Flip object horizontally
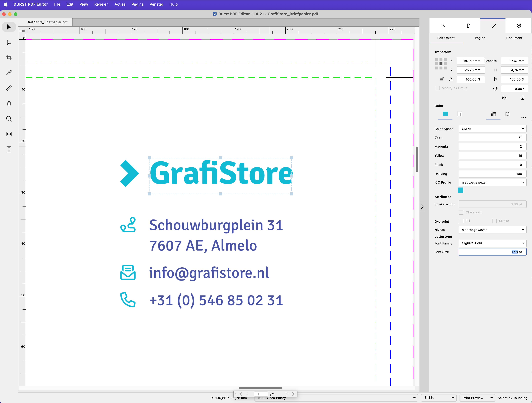Screen dimensions: 532x403 point(504,98)
